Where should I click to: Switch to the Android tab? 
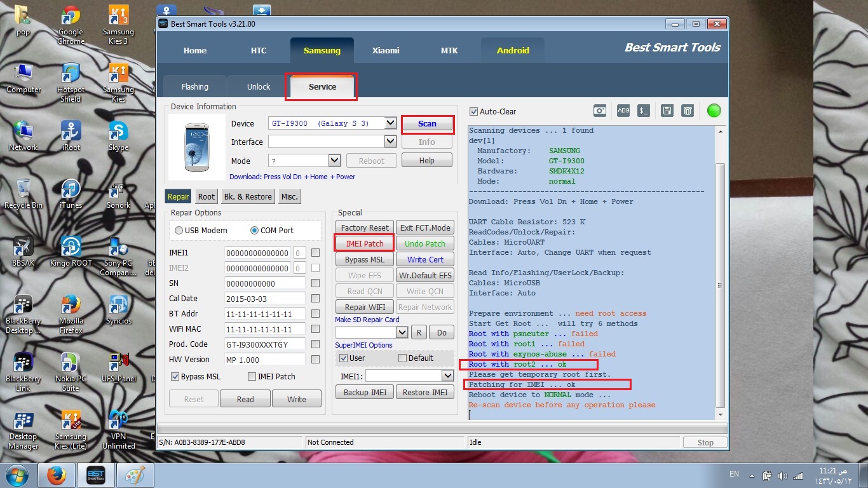513,50
